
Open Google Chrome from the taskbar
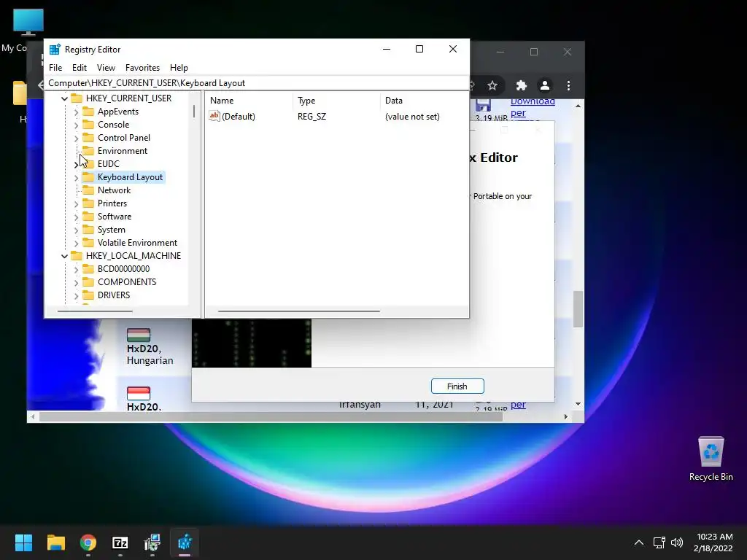(88, 542)
